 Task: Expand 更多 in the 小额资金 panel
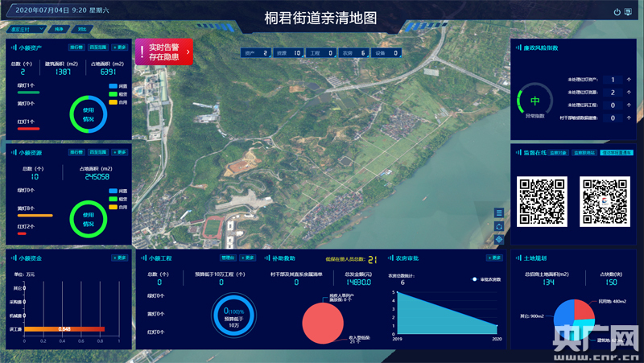tap(120, 258)
